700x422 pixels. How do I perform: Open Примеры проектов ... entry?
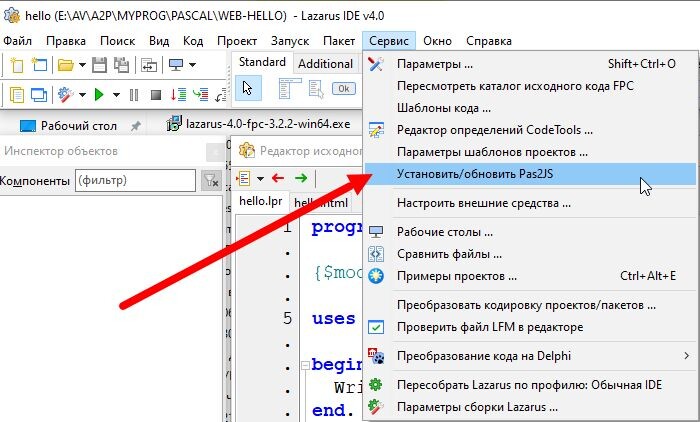(x=530, y=276)
